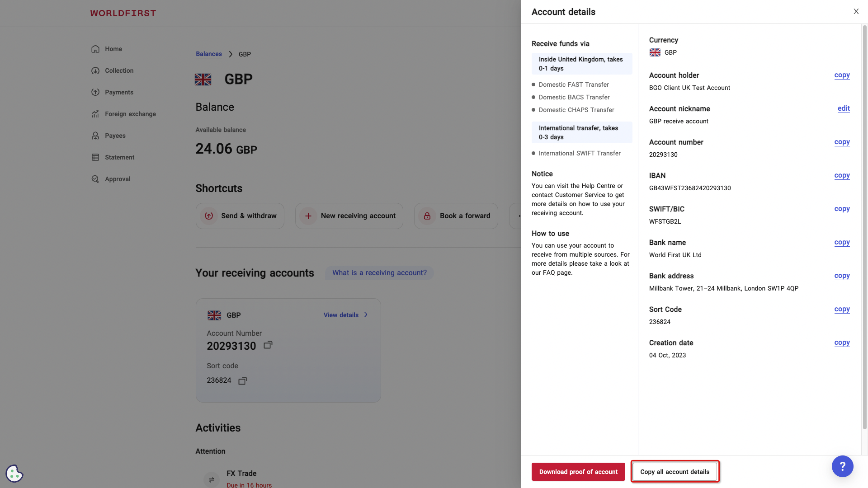
Task: Edit the GBP account nickname
Action: pos(844,108)
